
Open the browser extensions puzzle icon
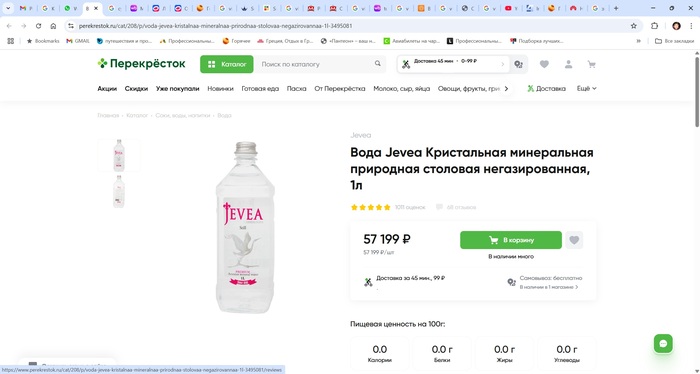pyautogui.click(x=654, y=26)
